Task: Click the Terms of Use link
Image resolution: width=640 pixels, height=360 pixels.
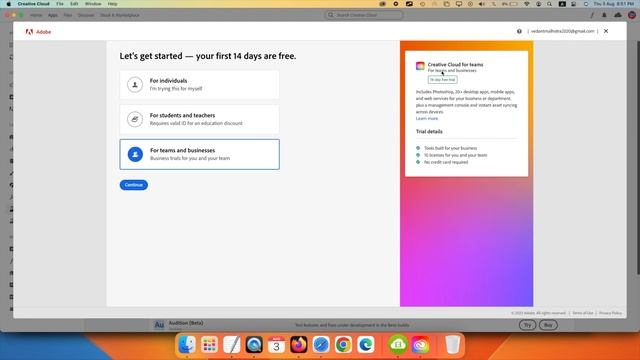Action: 582,313
